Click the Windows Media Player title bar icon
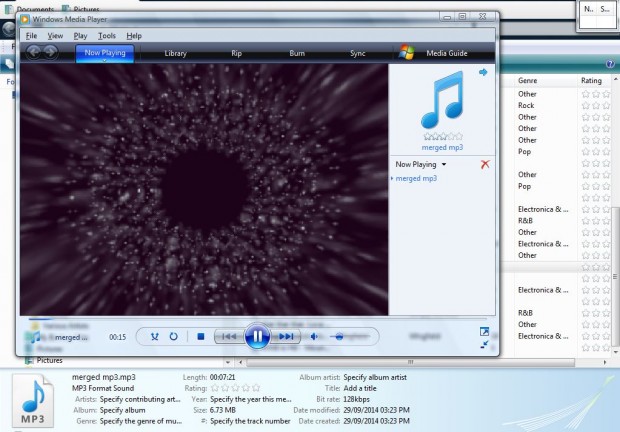Image resolution: width=620 pixels, height=432 pixels. pos(25,19)
